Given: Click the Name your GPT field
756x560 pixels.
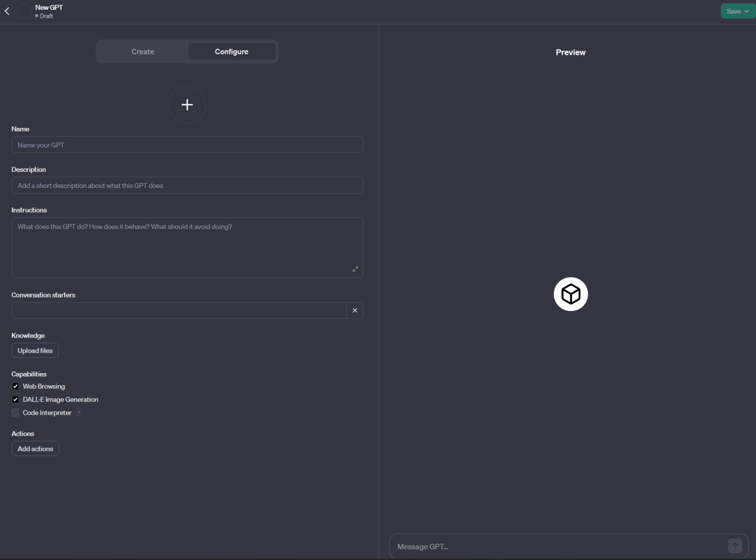Looking at the screenshot, I should point(187,144).
